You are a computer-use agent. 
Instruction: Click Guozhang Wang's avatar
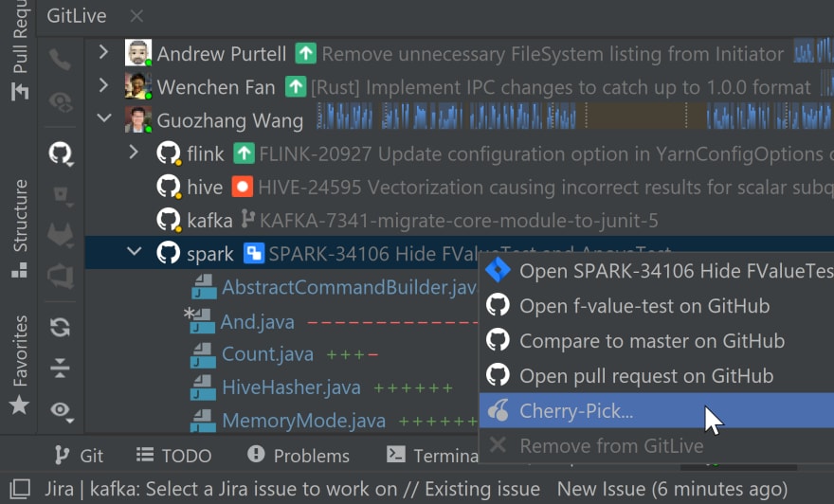(x=138, y=119)
